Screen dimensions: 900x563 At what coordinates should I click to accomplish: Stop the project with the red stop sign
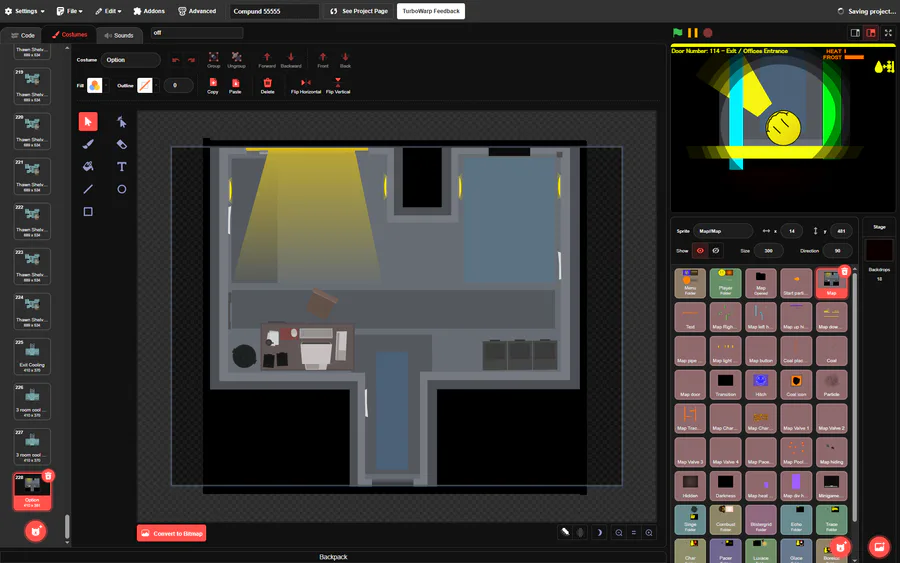tap(708, 33)
